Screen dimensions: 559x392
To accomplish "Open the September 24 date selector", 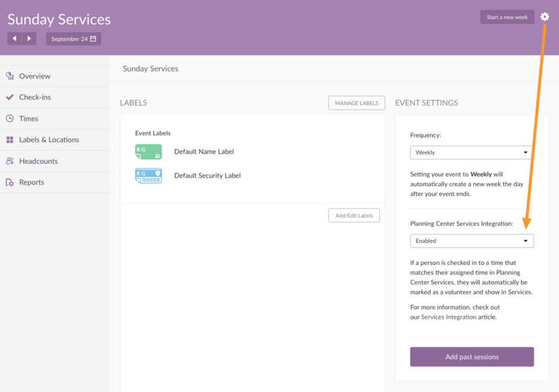I will (73, 39).
